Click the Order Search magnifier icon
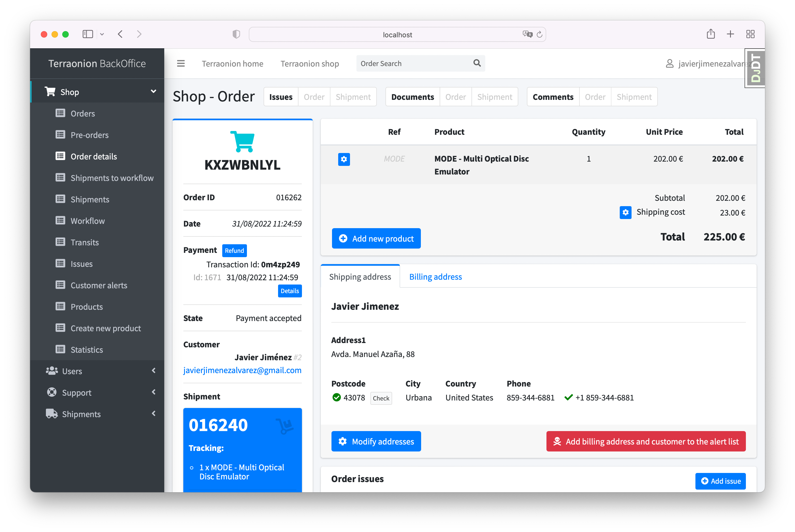Viewport: 795px width, 532px height. [x=477, y=63]
